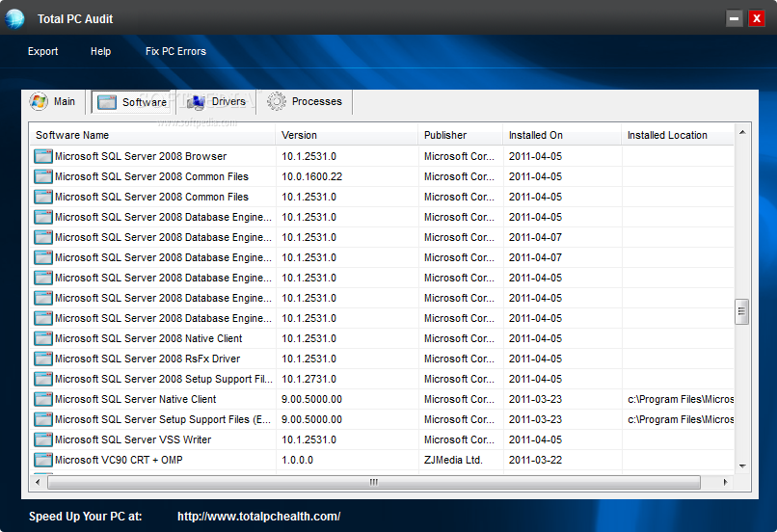Click the vertical scrollbar up arrow
777x532 pixels.
point(742,132)
